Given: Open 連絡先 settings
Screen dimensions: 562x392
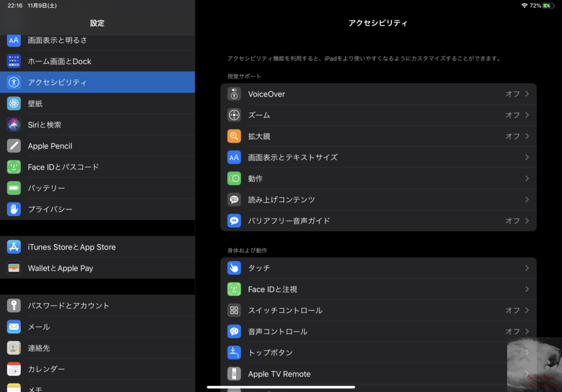Looking at the screenshot, I should tap(98, 348).
